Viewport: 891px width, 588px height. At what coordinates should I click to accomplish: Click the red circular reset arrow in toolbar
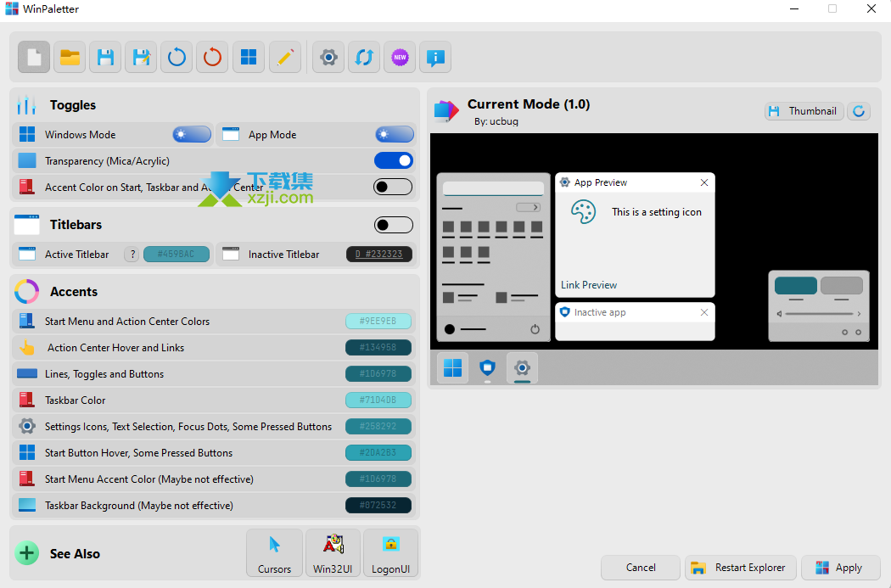click(212, 57)
